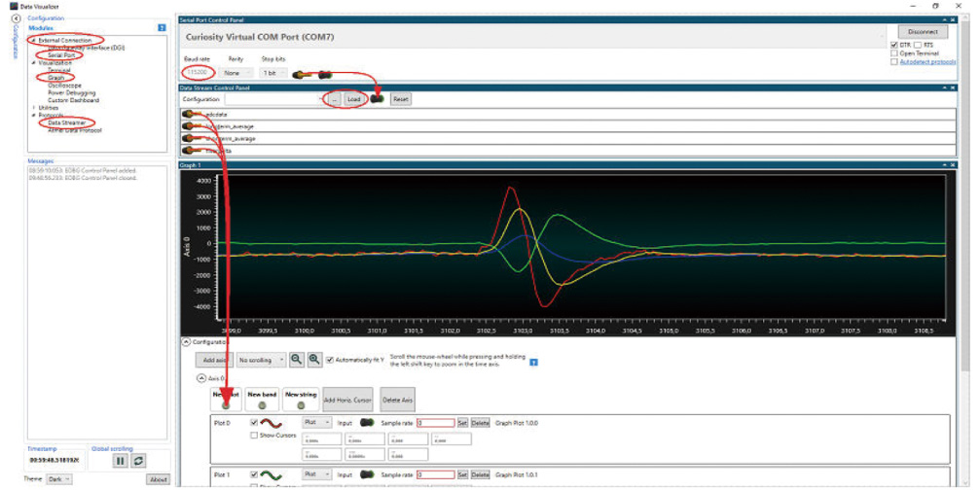Click the graph zoom out magnifier
The height and width of the screenshot is (490, 980).
tap(297, 359)
